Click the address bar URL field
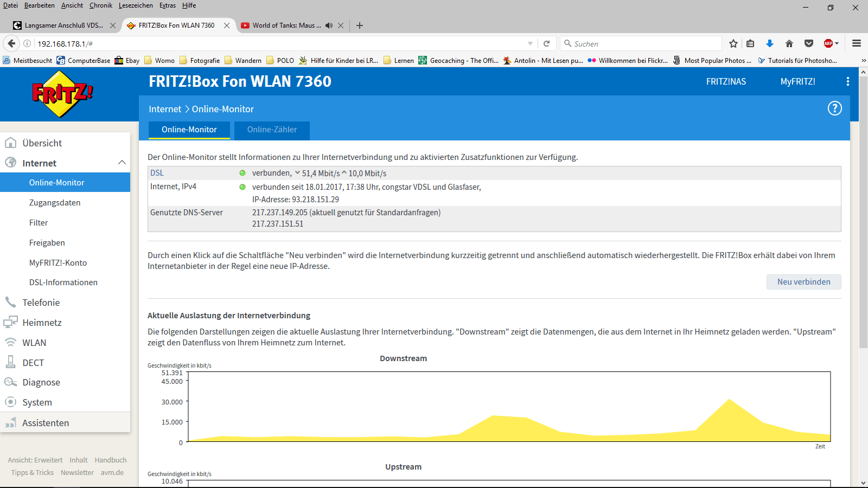This screenshot has height=488, width=868. coord(279,43)
